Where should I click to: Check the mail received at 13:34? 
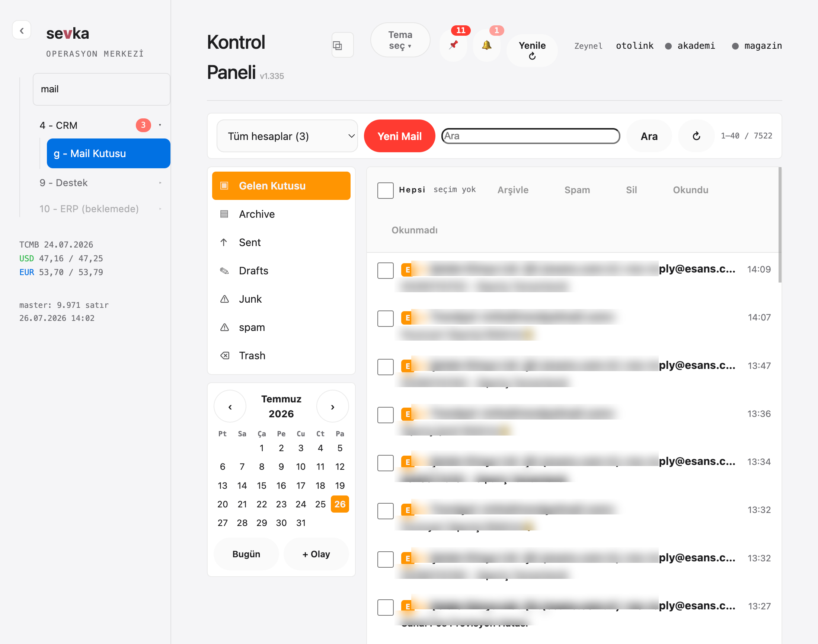coord(385,463)
